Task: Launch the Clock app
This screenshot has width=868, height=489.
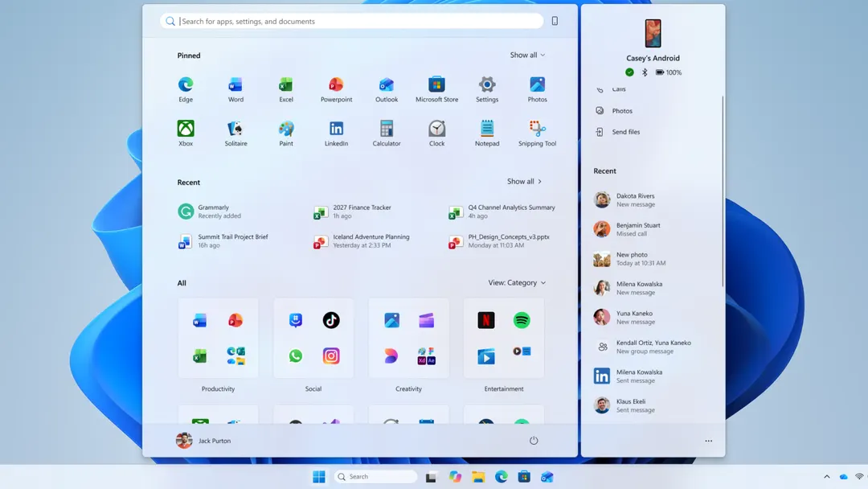Action: point(436,133)
